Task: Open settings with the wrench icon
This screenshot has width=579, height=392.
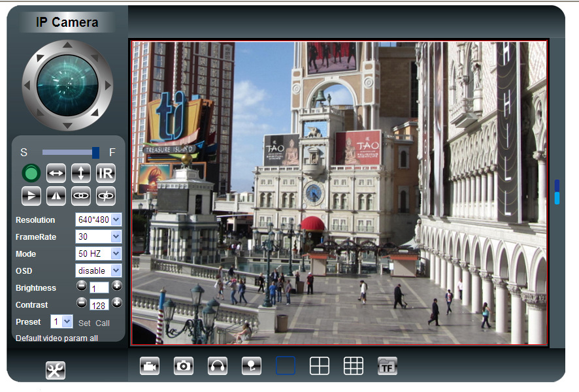Action: pyautogui.click(x=56, y=370)
